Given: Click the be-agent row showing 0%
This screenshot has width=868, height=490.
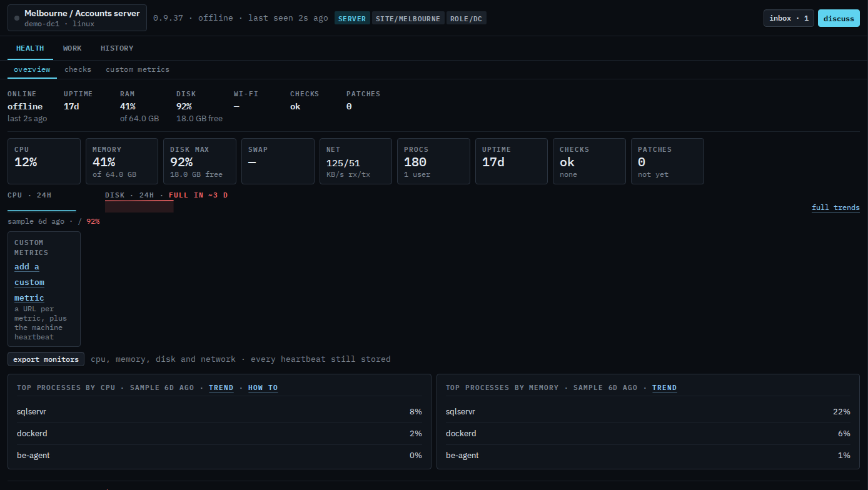Looking at the screenshot, I should pyautogui.click(x=220, y=456).
